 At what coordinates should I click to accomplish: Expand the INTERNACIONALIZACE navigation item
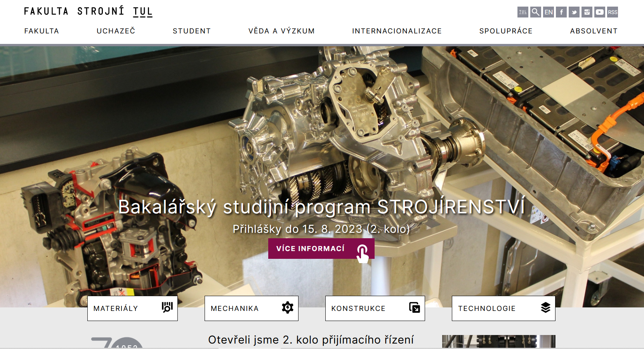click(397, 31)
